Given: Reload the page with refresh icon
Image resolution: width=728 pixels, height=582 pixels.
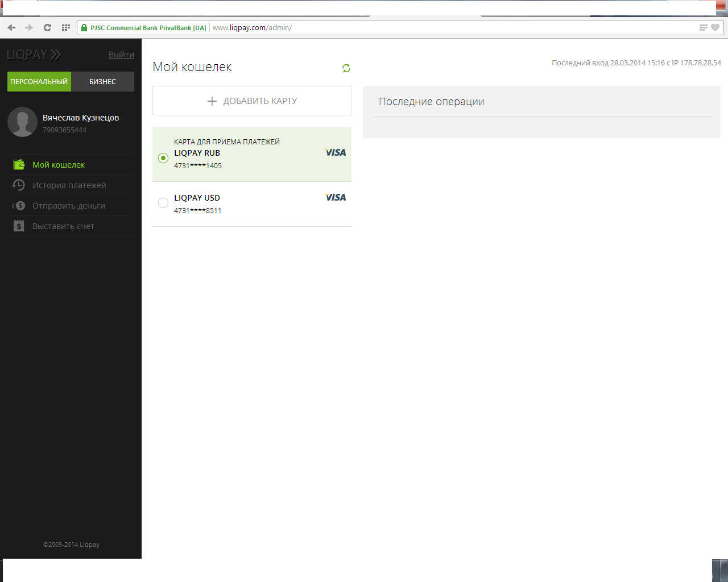Looking at the screenshot, I should tap(48, 27).
